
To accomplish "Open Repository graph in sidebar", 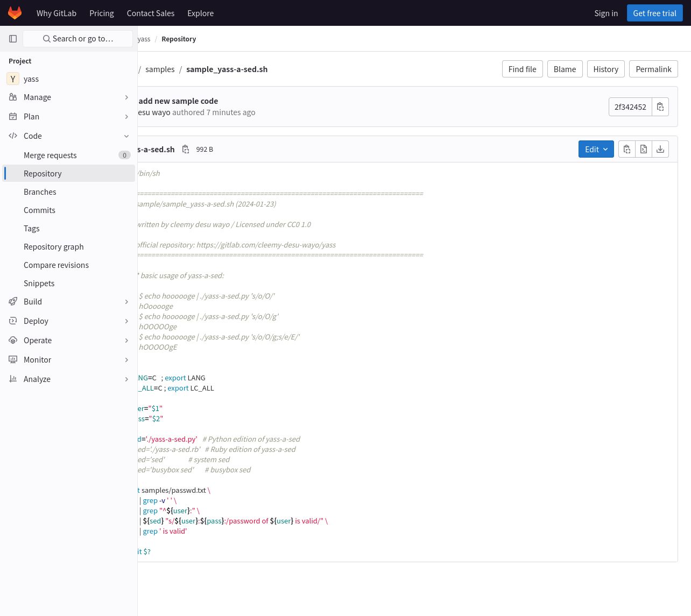I will point(69,247).
